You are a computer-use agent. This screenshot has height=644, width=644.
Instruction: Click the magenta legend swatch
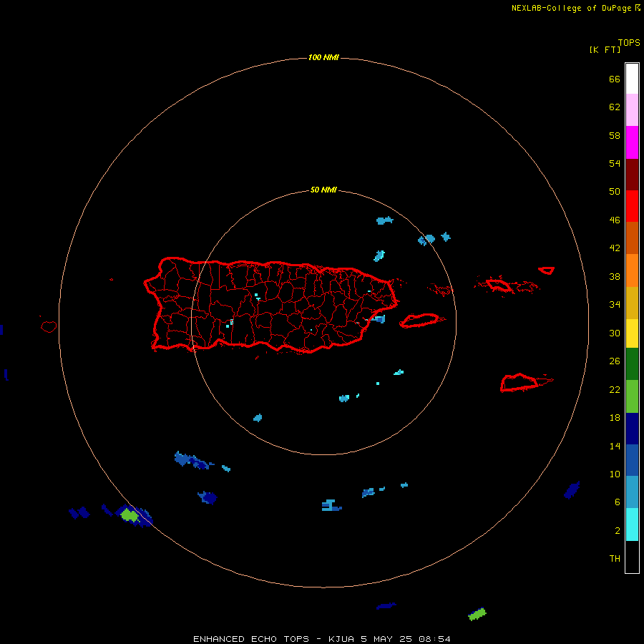(x=632, y=142)
